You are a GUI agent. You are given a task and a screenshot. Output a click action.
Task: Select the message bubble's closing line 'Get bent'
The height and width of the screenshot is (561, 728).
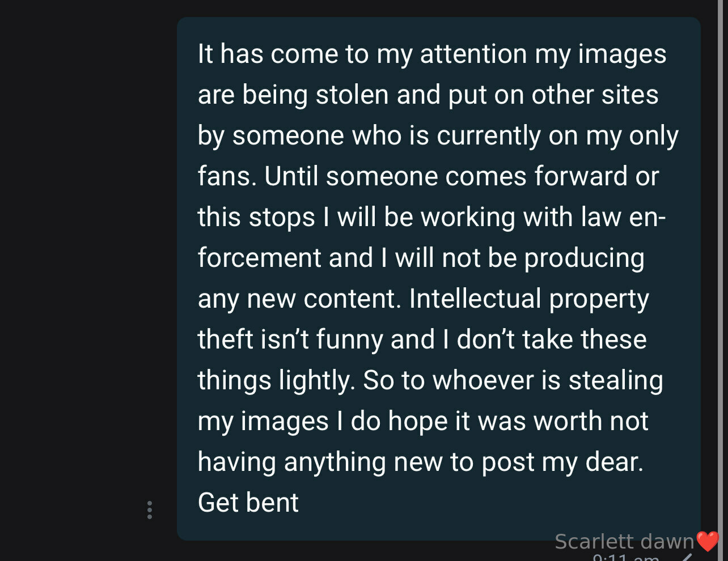tap(248, 503)
